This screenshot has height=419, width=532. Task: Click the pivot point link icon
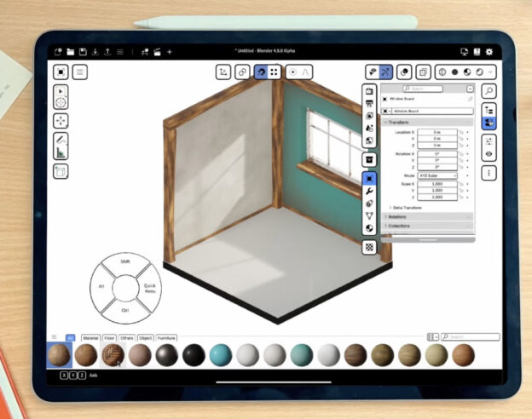click(x=242, y=72)
